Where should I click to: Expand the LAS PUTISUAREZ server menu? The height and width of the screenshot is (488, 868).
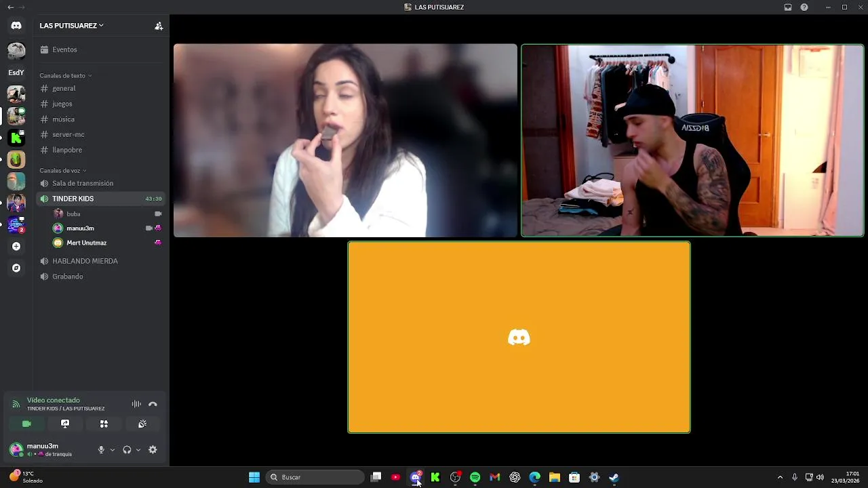pyautogui.click(x=72, y=26)
